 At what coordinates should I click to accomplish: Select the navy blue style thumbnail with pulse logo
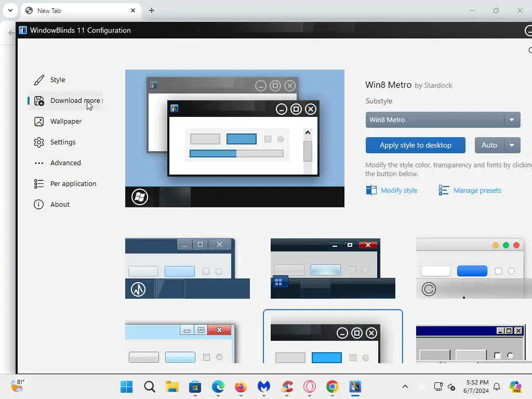(x=187, y=269)
